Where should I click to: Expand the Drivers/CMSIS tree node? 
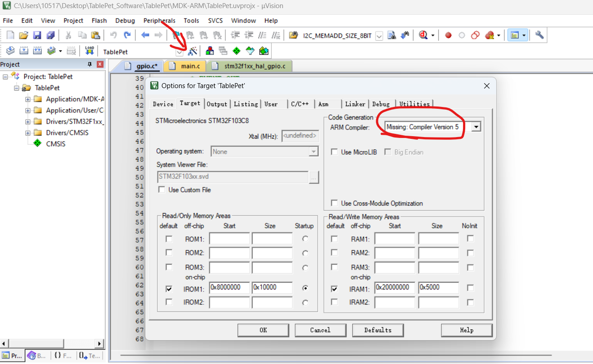pyautogui.click(x=27, y=133)
